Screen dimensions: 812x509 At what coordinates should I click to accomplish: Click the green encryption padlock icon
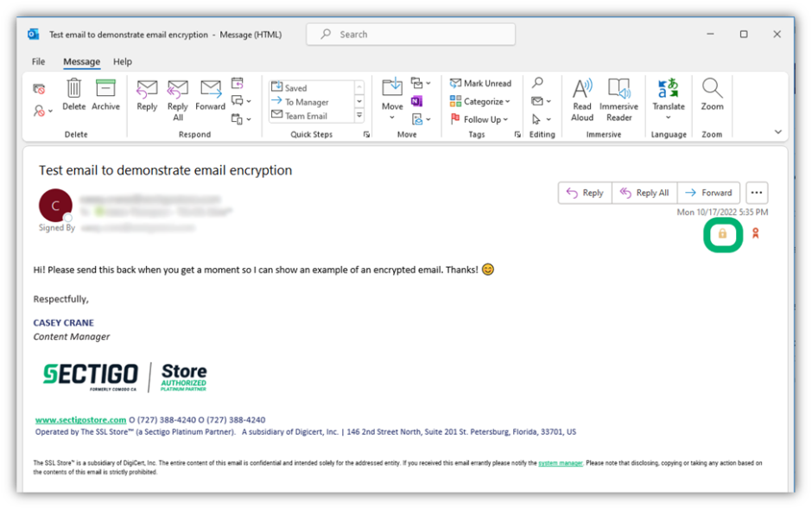coord(722,233)
